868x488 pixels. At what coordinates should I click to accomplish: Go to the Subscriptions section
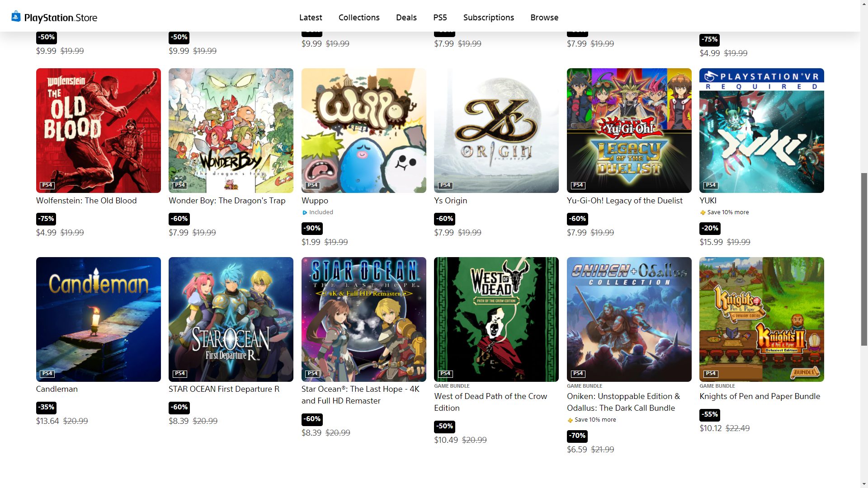coord(488,17)
